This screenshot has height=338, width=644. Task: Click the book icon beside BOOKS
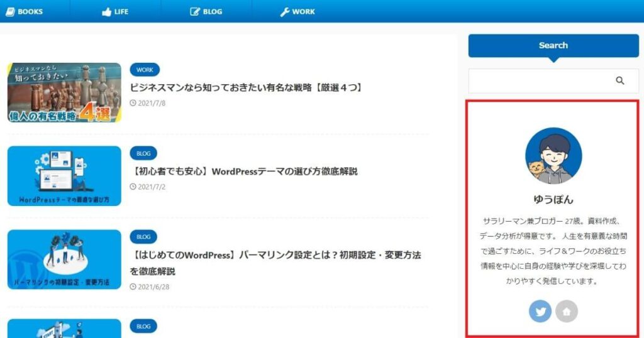(x=9, y=11)
